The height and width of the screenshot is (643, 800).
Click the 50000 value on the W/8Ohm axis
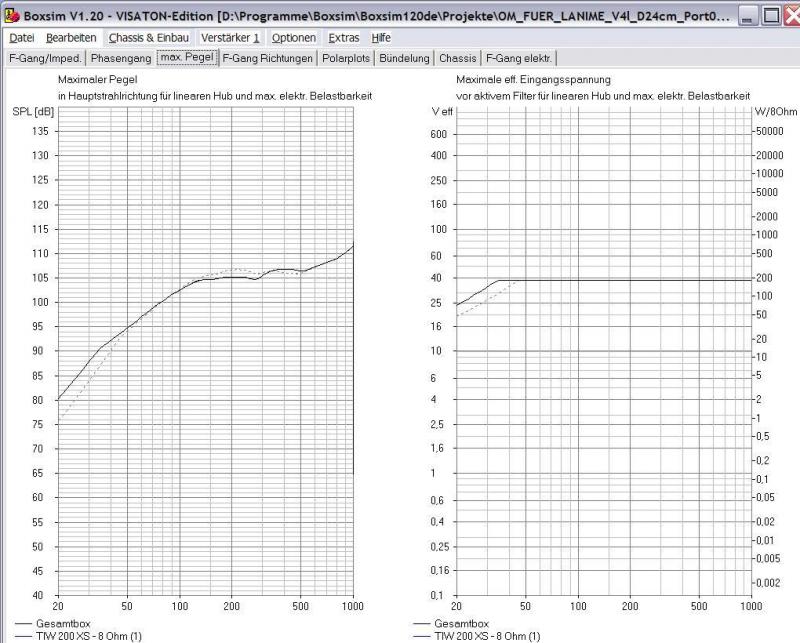click(769, 131)
